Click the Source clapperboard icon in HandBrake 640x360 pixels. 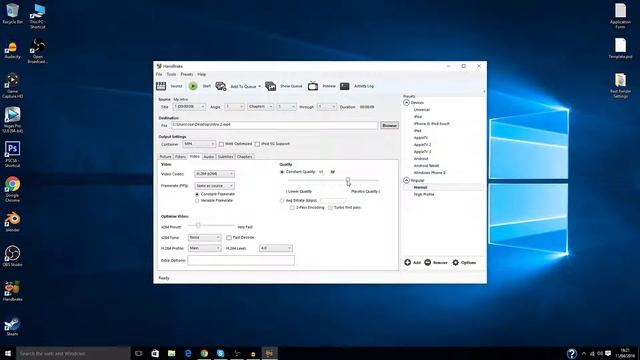pos(161,86)
